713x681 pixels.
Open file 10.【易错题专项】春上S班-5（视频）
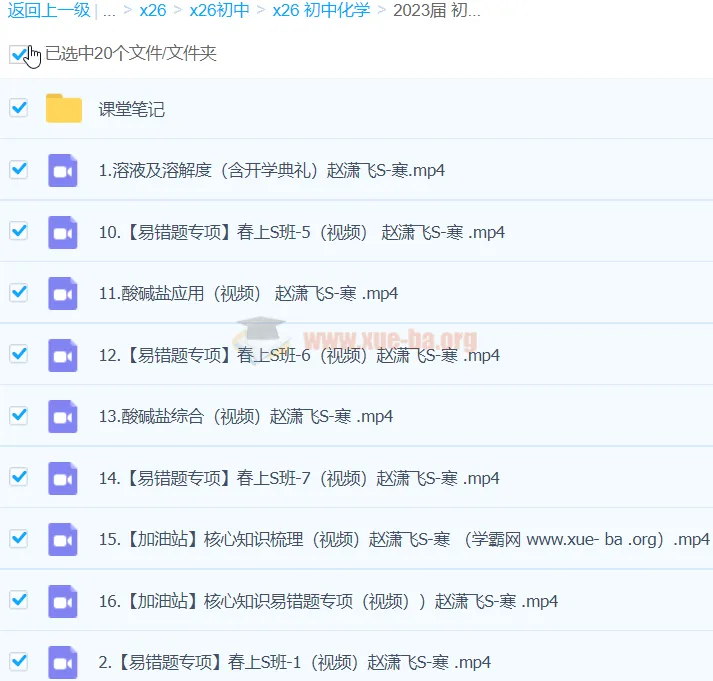[302, 232]
